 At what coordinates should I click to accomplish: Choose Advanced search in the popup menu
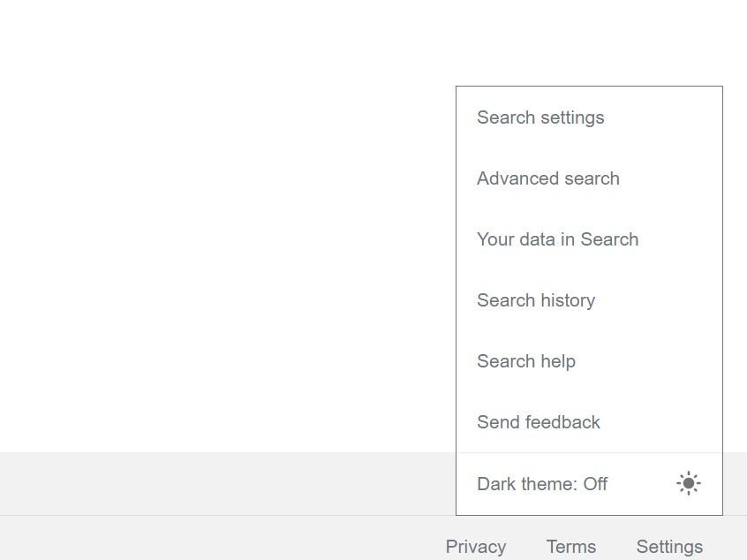547,178
